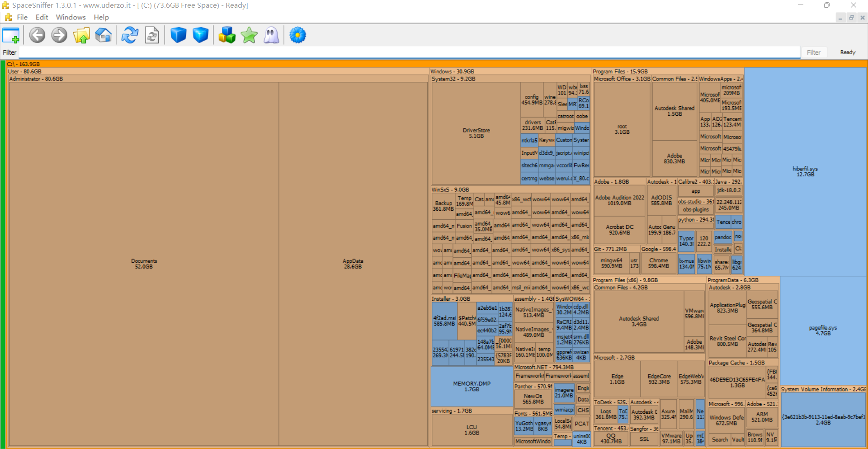Select the Adobe 830.3MB block
Viewport: 868px width, 449px height.
tap(675, 159)
